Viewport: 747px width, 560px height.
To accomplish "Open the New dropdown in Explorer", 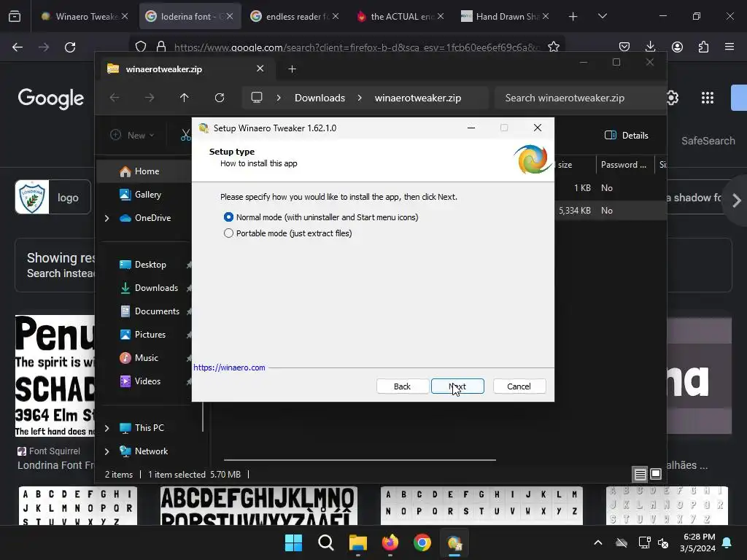I will click(133, 135).
